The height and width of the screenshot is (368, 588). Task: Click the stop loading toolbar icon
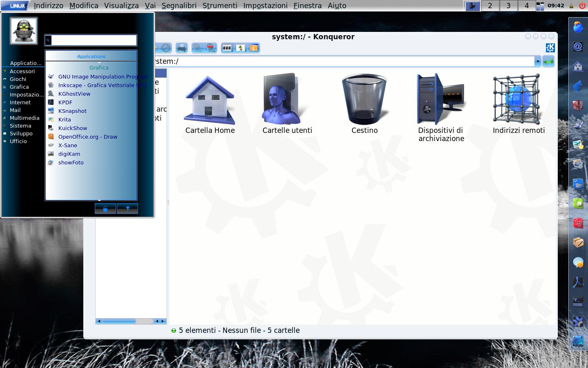click(165, 48)
